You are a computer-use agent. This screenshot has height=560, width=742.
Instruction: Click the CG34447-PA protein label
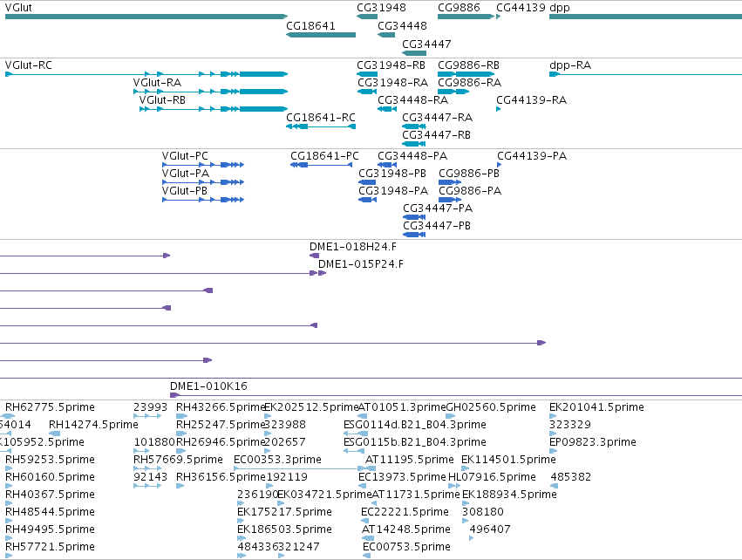tap(438, 208)
